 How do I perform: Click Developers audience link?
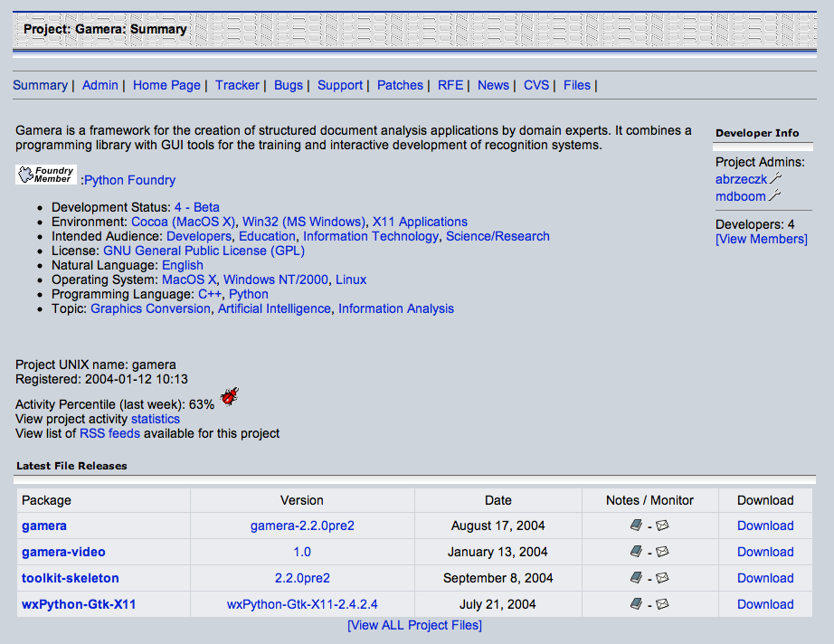199,236
